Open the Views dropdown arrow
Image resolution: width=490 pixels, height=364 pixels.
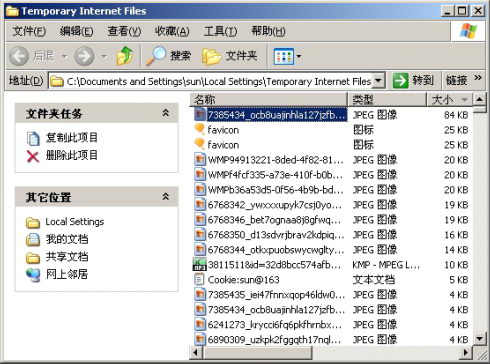click(299, 56)
